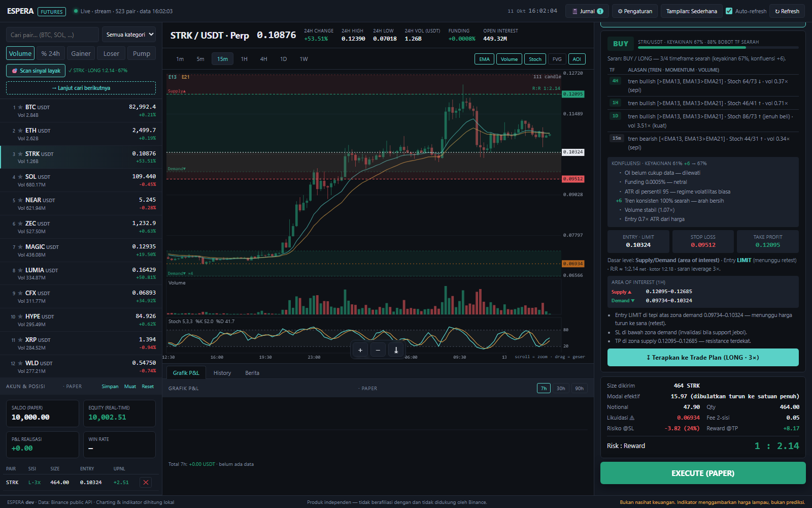
Task: Toggle Stoch indicator
Action: (535, 59)
